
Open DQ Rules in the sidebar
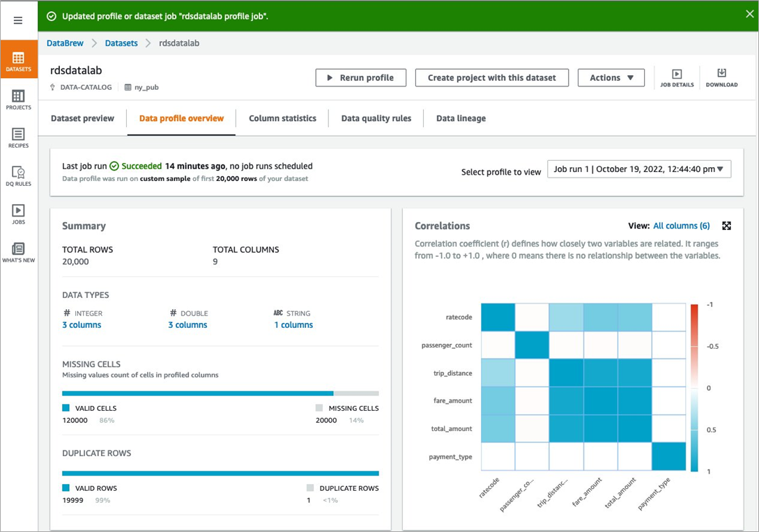18,176
